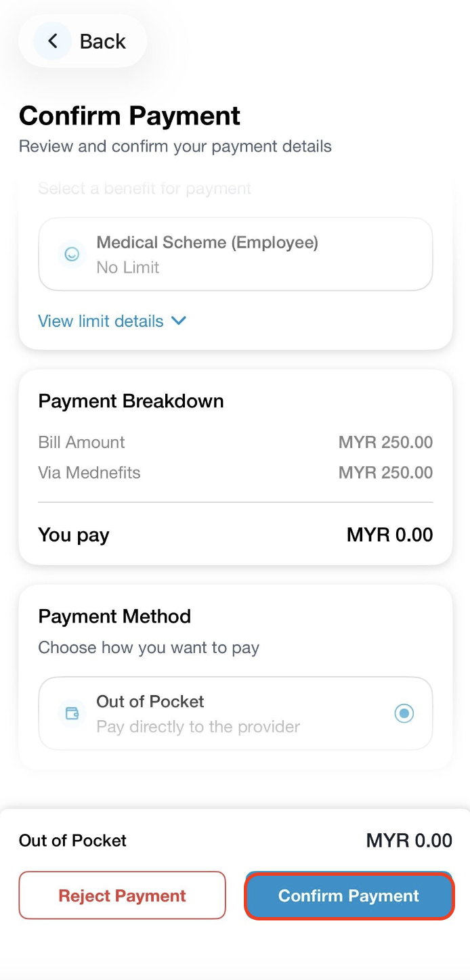
Task: Click the You pay MYR 0.00 total
Action: click(389, 535)
